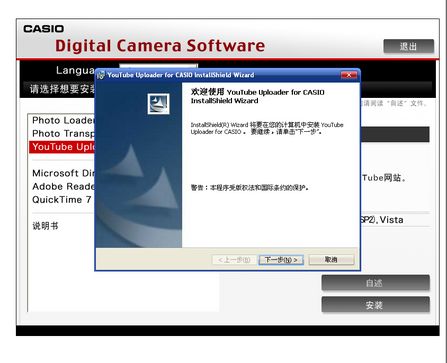Click the 安装 install button
Viewport: 447px width, 363px height.
pos(375,305)
